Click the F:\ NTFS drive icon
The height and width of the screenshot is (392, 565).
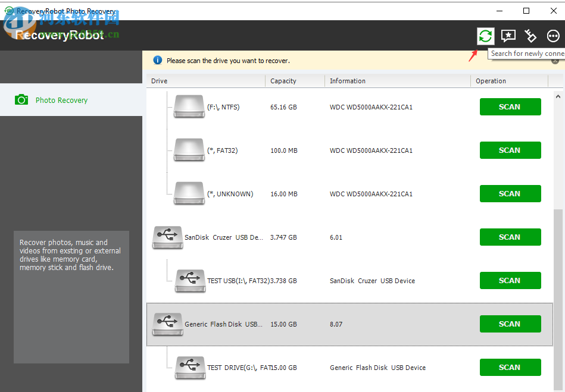[x=189, y=106]
